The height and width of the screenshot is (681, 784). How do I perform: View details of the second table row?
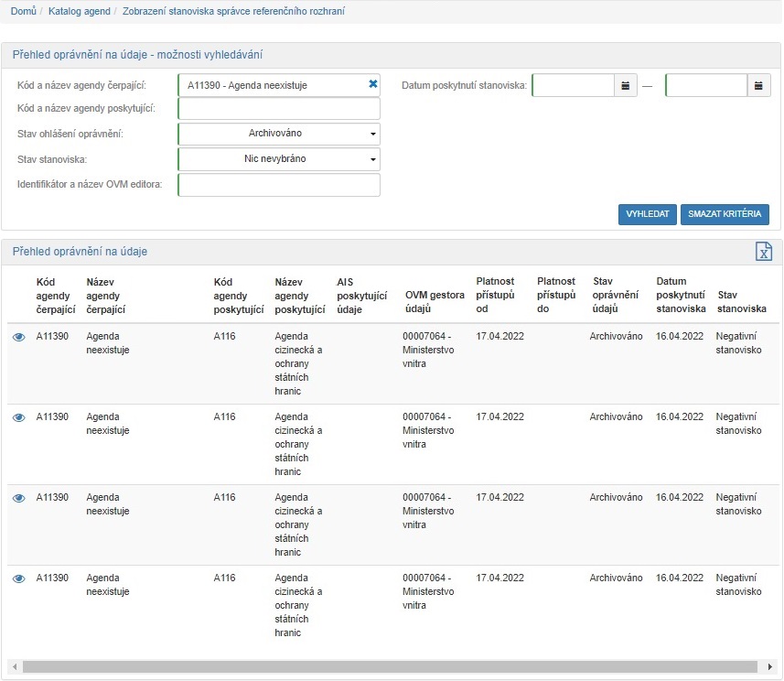pyautogui.click(x=18, y=417)
